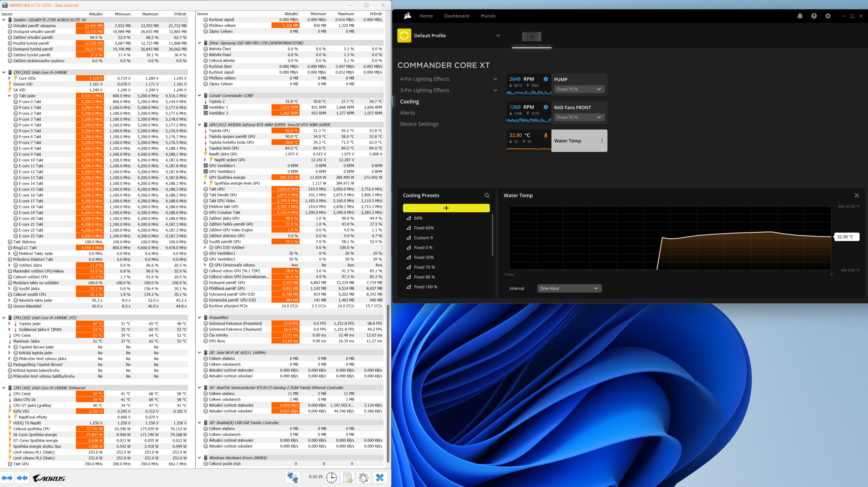Close sensors with the blue X icon
This screenshot has height=487, width=868.
click(380, 478)
